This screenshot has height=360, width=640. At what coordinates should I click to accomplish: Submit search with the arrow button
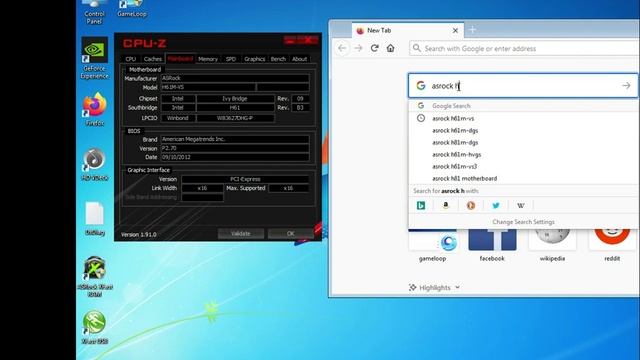tap(626, 86)
